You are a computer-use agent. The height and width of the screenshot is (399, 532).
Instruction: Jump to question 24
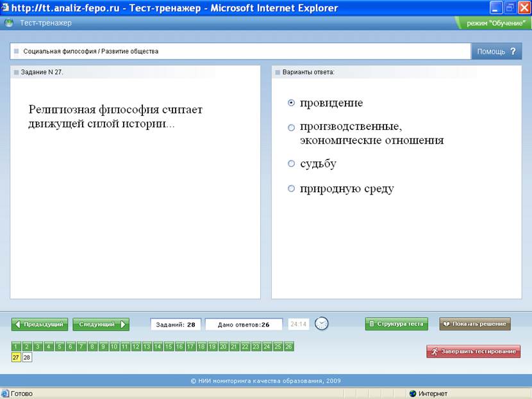(x=267, y=346)
